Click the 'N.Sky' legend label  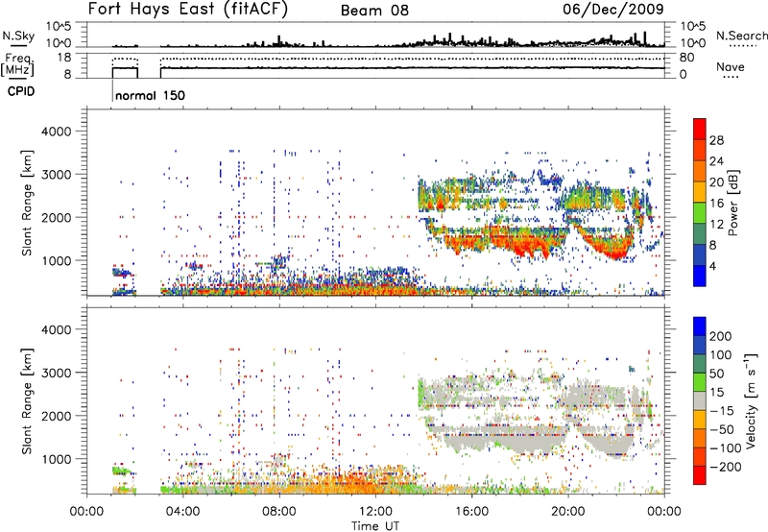[18, 36]
